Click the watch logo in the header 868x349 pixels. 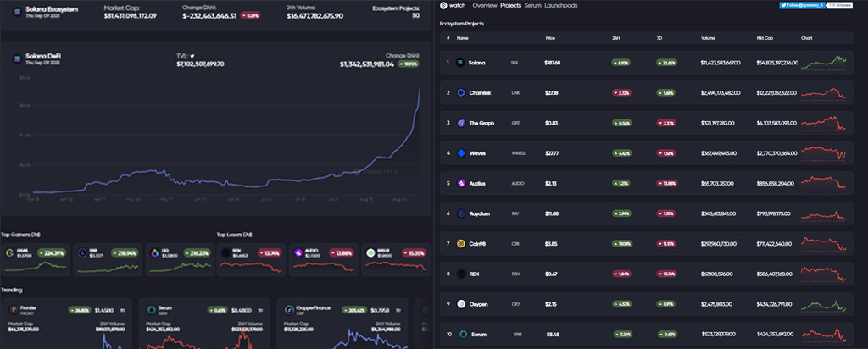pos(442,6)
